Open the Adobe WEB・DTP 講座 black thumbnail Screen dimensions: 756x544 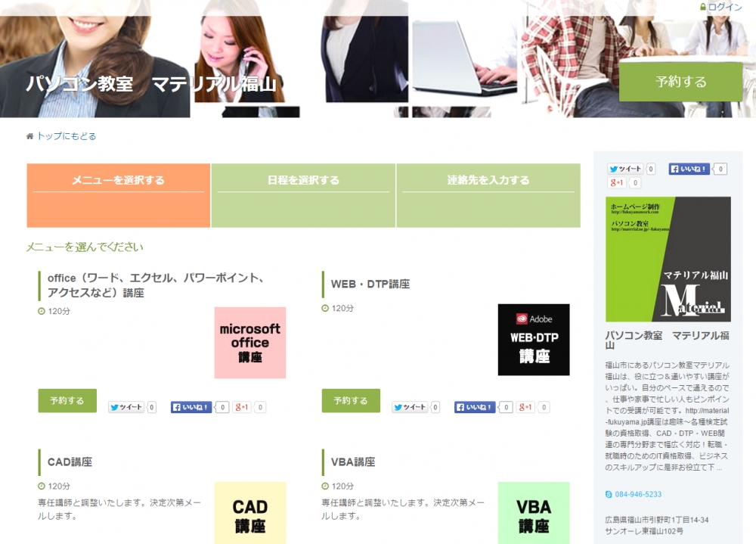(534, 340)
